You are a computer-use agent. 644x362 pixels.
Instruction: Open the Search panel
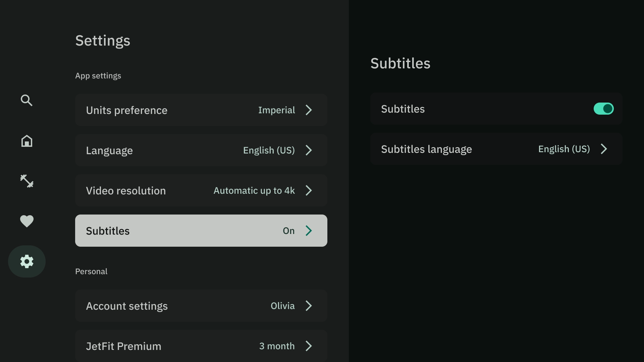[x=26, y=100]
